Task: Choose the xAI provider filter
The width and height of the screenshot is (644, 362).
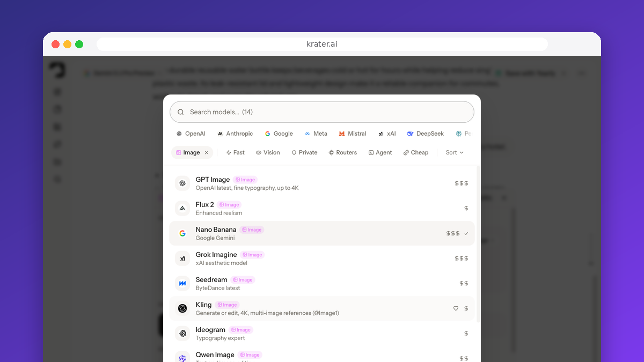Action: pyautogui.click(x=387, y=134)
